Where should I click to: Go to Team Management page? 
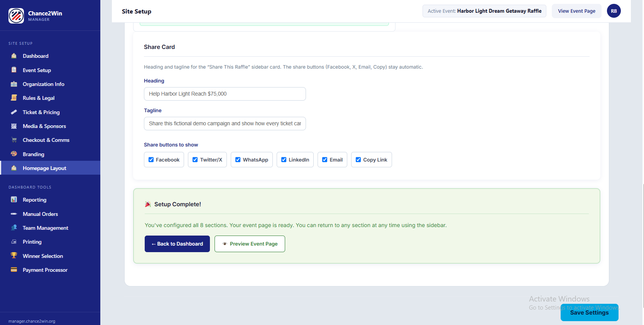click(x=50, y=228)
